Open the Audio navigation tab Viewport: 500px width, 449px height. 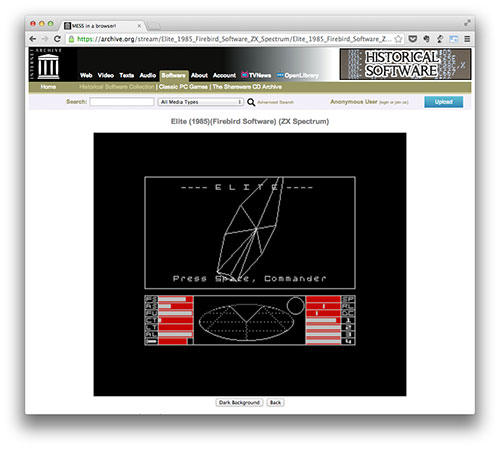(x=148, y=75)
